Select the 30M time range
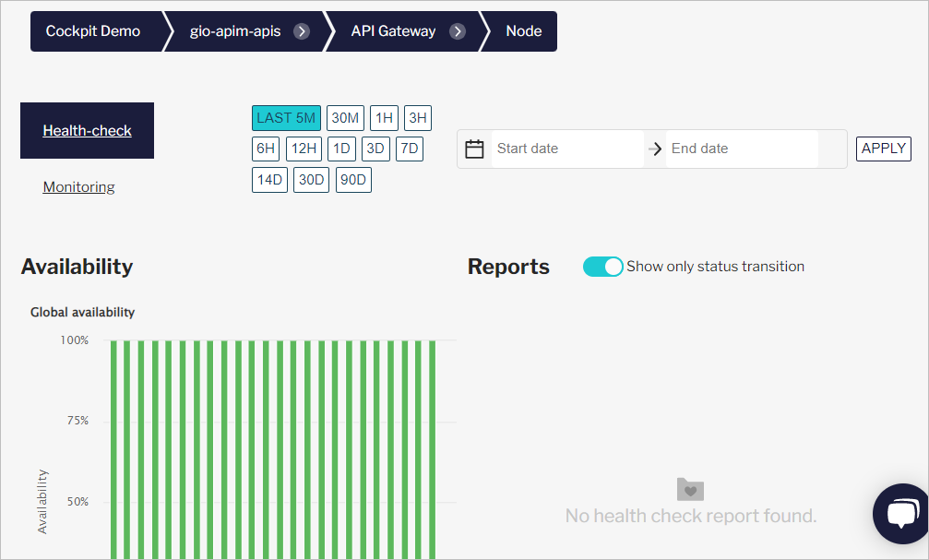This screenshot has height=560, width=929. pos(345,117)
